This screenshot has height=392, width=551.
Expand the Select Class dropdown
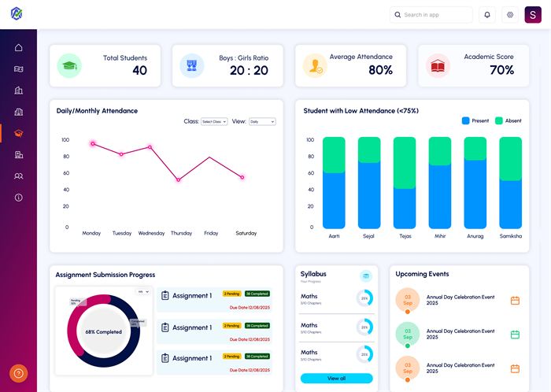click(x=214, y=122)
